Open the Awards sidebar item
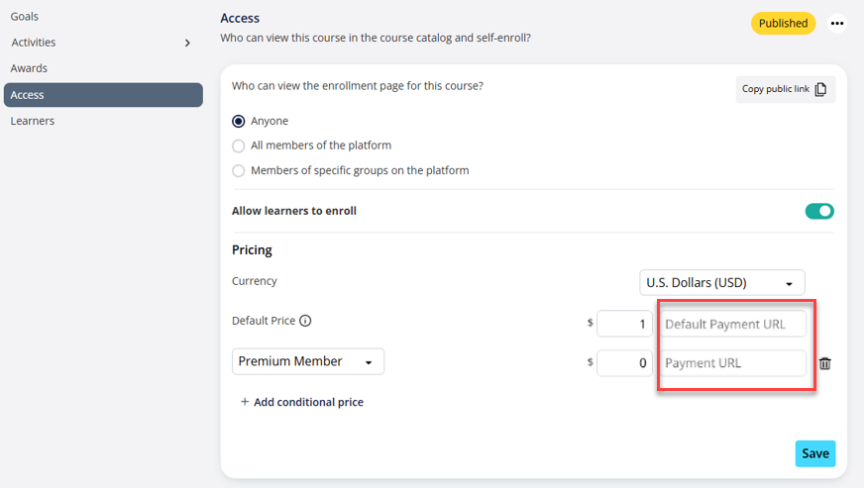Viewport: 868px width, 488px height. coord(29,68)
